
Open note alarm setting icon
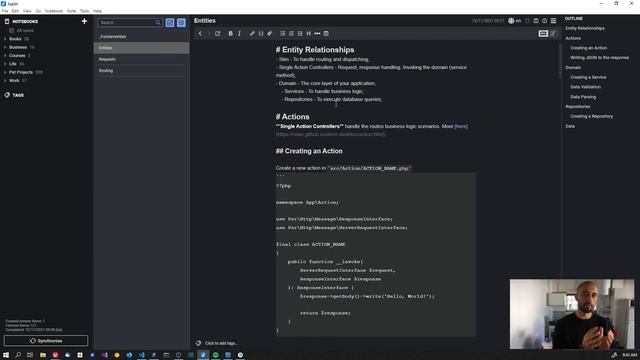click(x=527, y=21)
